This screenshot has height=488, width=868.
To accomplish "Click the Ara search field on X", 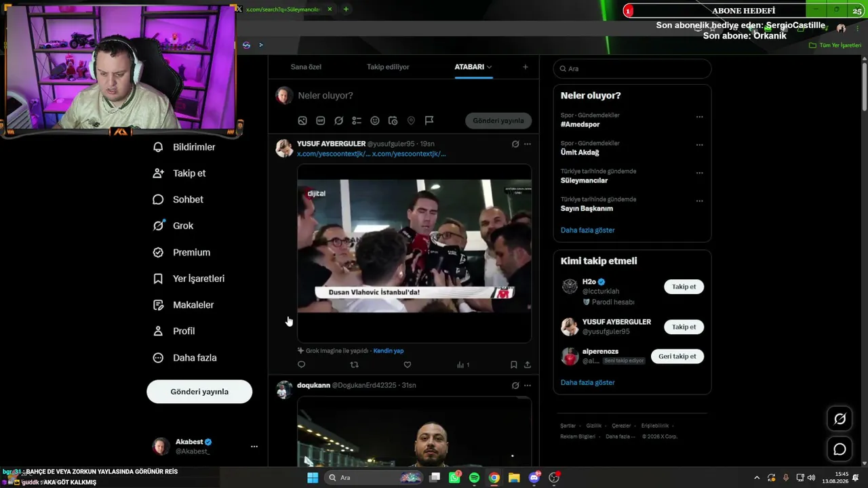I will (632, 68).
